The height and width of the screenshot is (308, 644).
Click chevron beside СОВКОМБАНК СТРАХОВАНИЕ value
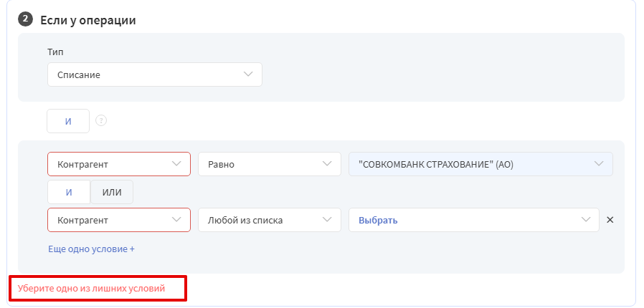pyautogui.click(x=599, y=163)
